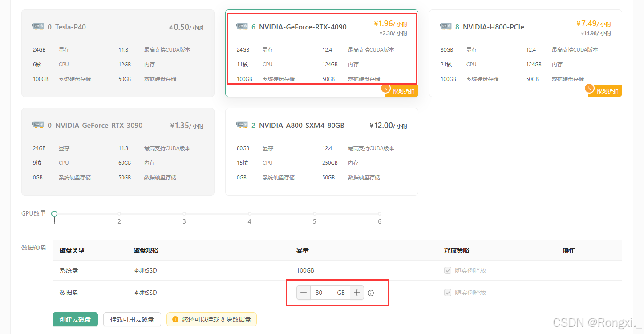Click the ¥7.49/小时 discounted price
This screenshot has width=644, height=334.
[x=594, y=24]
